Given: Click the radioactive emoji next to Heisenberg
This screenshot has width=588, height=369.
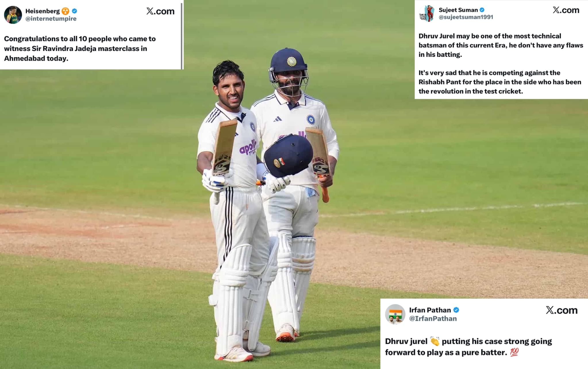Looking at the screenshot, I should (66, 11).
